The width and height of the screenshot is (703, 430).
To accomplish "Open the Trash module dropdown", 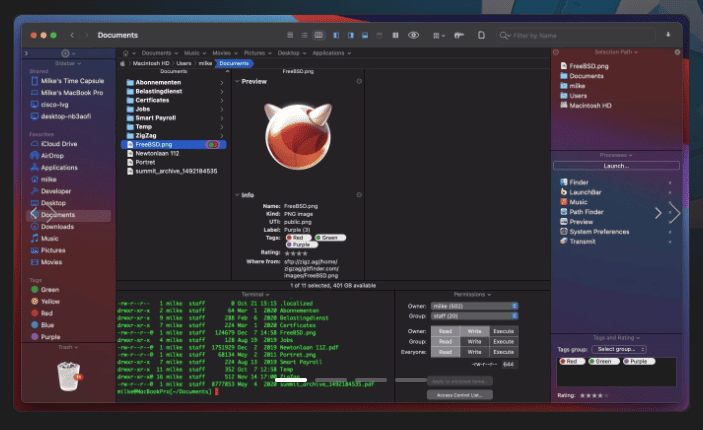I will click(68, 347).
